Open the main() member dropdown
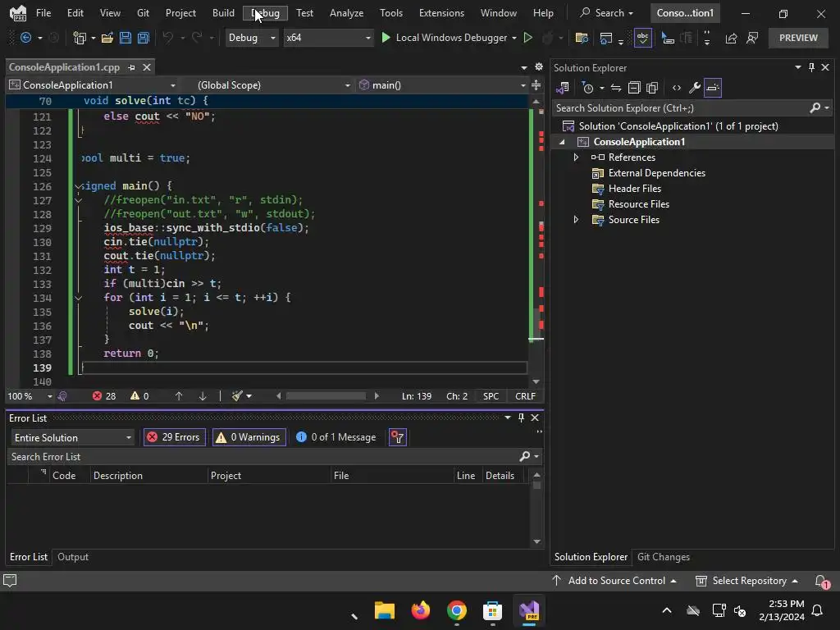This screenshot has height=630, width=840. [x=442, y=85]
